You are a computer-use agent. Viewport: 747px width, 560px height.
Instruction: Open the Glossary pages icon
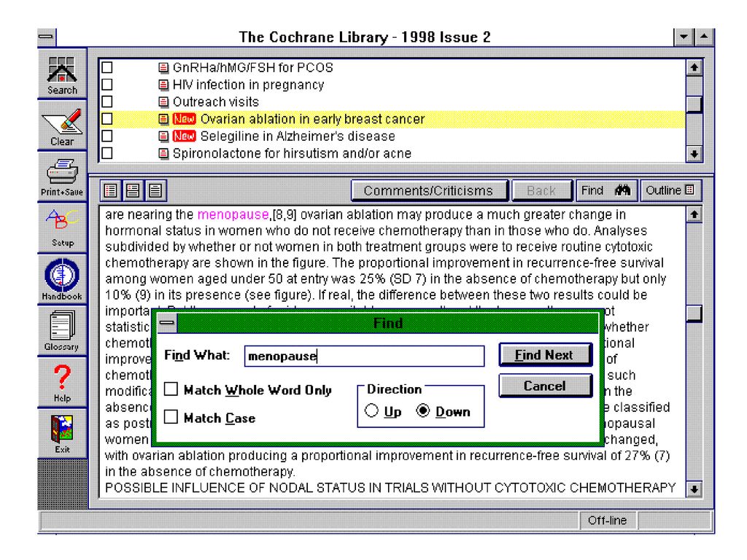[62, 330]
